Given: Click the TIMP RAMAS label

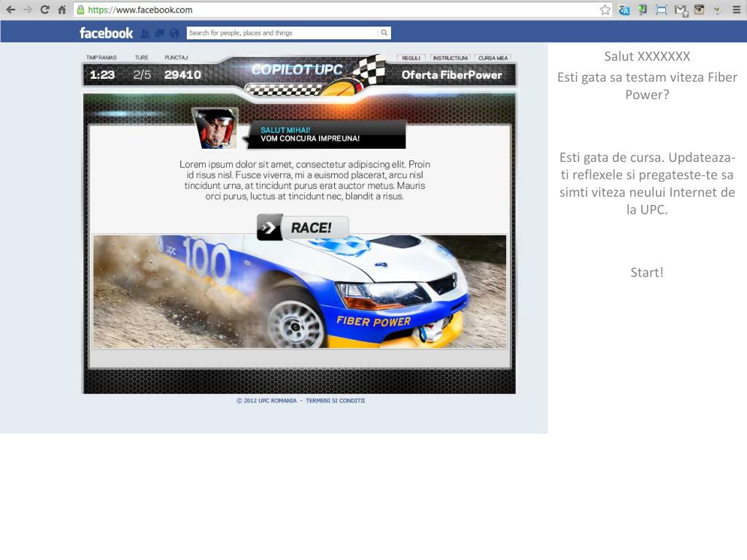Looking at the screenshot, I should pos(101,58).
